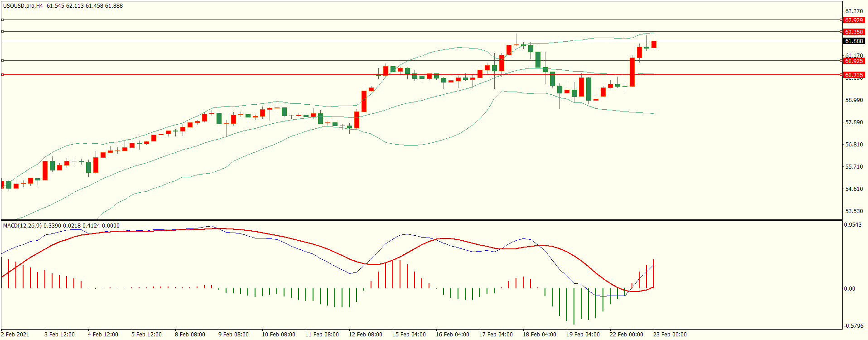Click the 53.530 value on price axis
Image resolution: width=868 pixels, height=340 pixels.
click(854, 211)
